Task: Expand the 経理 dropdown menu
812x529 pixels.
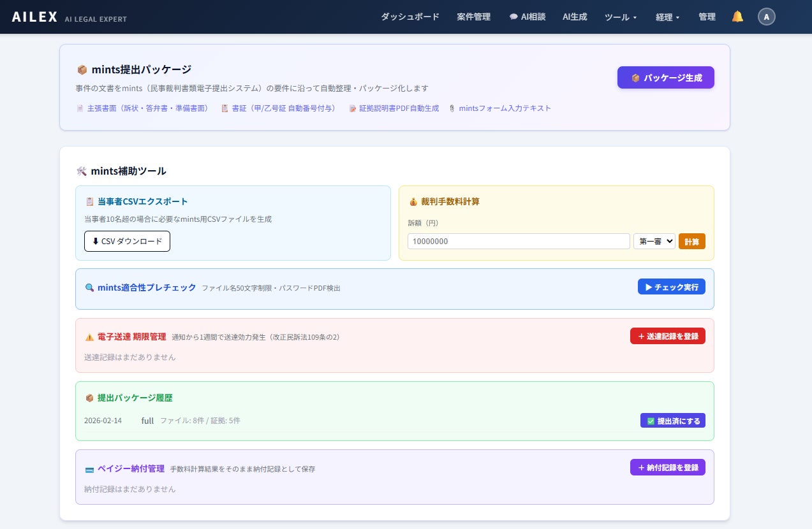Action: (668, 17)
